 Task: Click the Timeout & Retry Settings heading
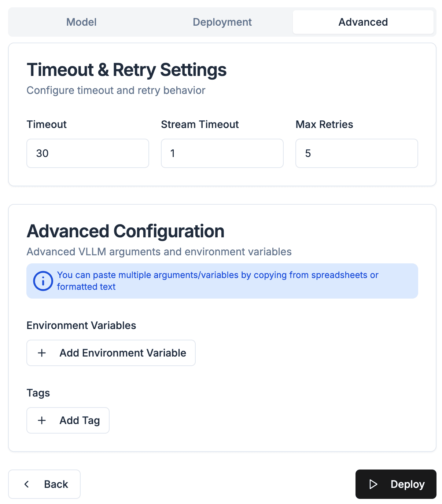coord(127,70)
